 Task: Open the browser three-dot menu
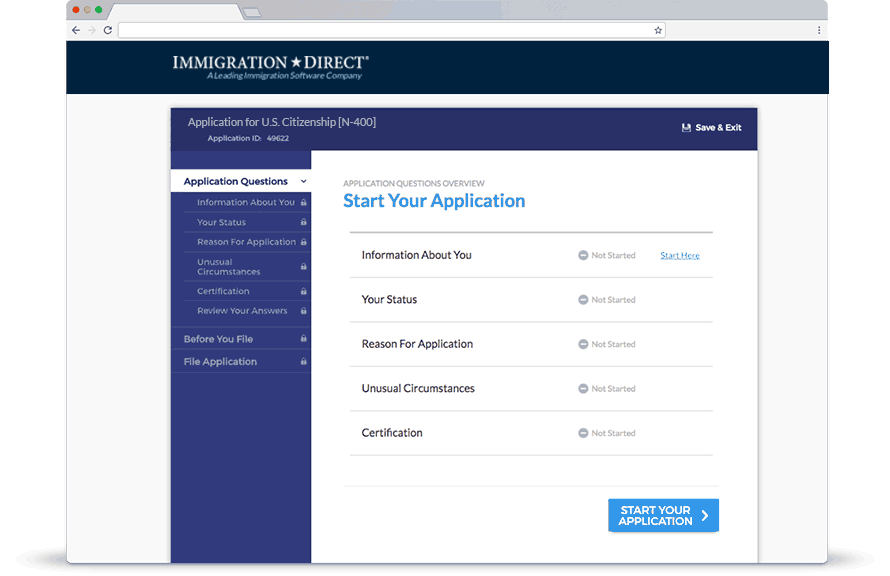tap(818, 30)
